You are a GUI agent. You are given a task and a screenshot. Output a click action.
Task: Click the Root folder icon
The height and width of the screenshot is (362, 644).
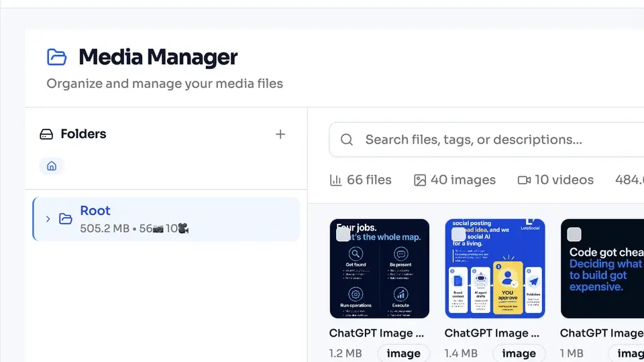(65, 219)
